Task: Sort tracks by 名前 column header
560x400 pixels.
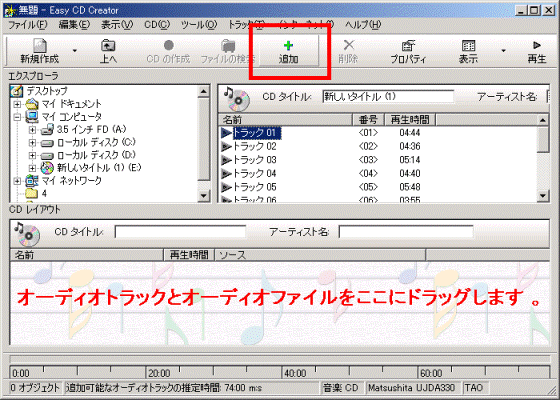Action: click(285, 120)
